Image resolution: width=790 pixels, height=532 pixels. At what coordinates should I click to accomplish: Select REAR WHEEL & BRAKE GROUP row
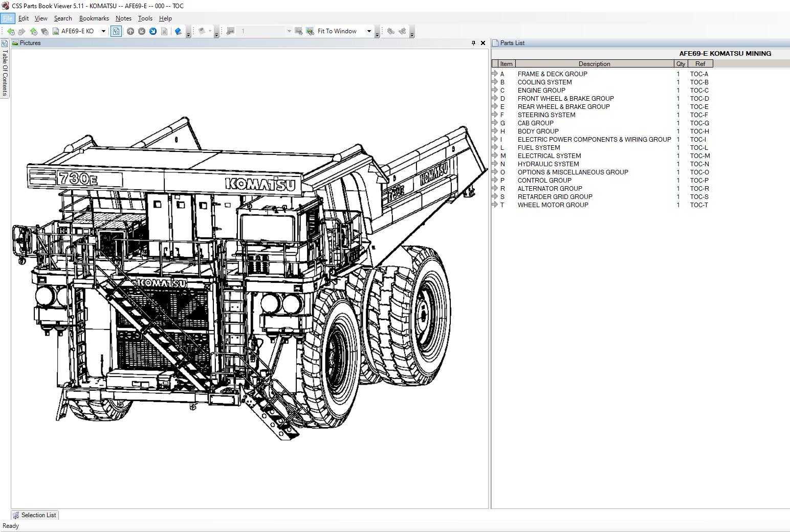point(602,106)
